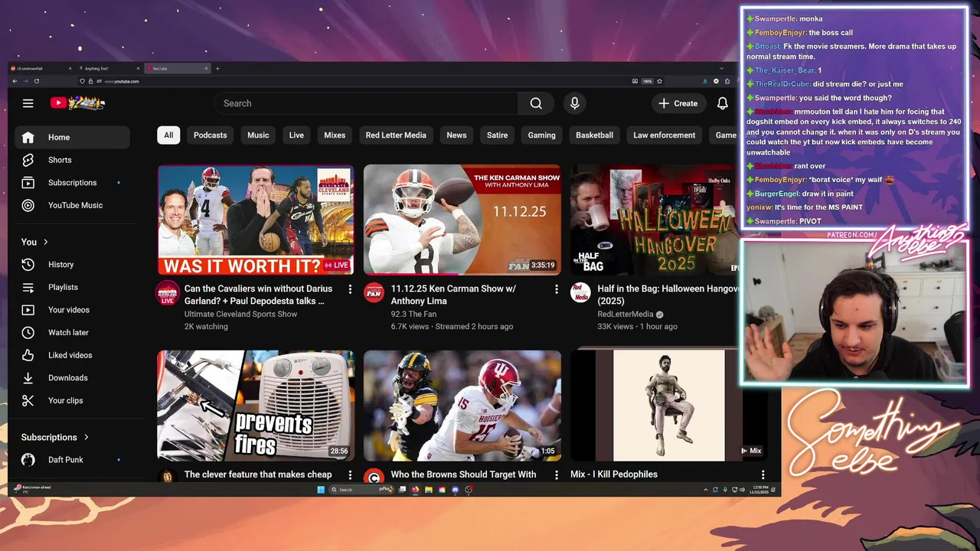This screenshot has height=551, width=980.
Task: Reload the page in browser toolbar
Action: (x=36, y=81)
